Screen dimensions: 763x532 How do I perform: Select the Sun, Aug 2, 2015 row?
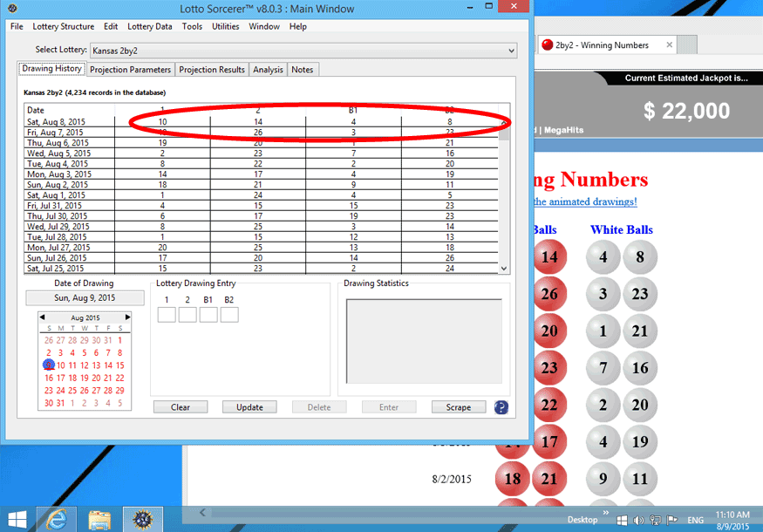[261, 185]
